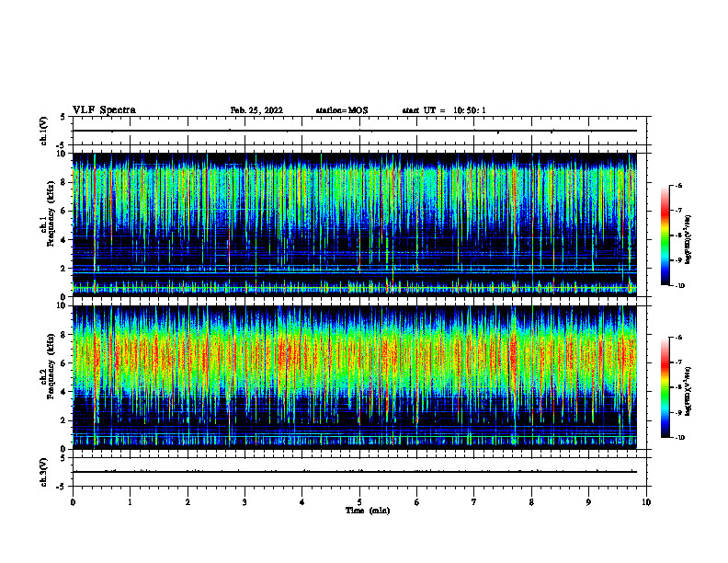Viewport: 728px width, 563px height.
Task: Click time axis tick label '1'
Action: 130,502
